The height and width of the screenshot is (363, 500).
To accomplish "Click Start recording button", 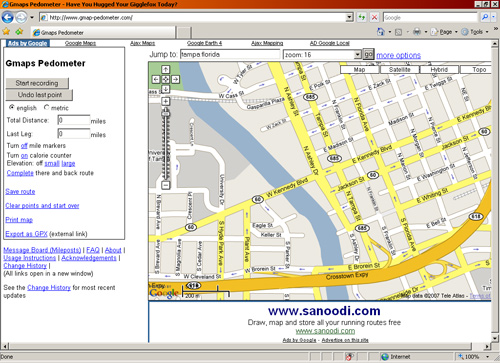I will click(37, 83).
